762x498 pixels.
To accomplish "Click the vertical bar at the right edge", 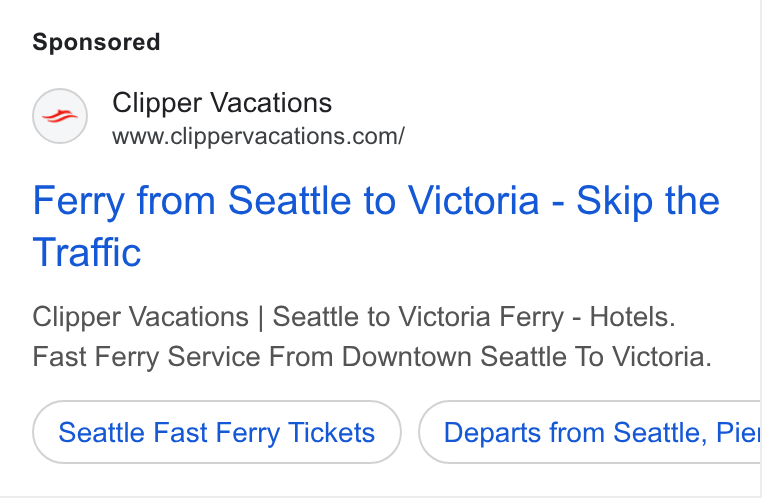I will tap(760, 249).
